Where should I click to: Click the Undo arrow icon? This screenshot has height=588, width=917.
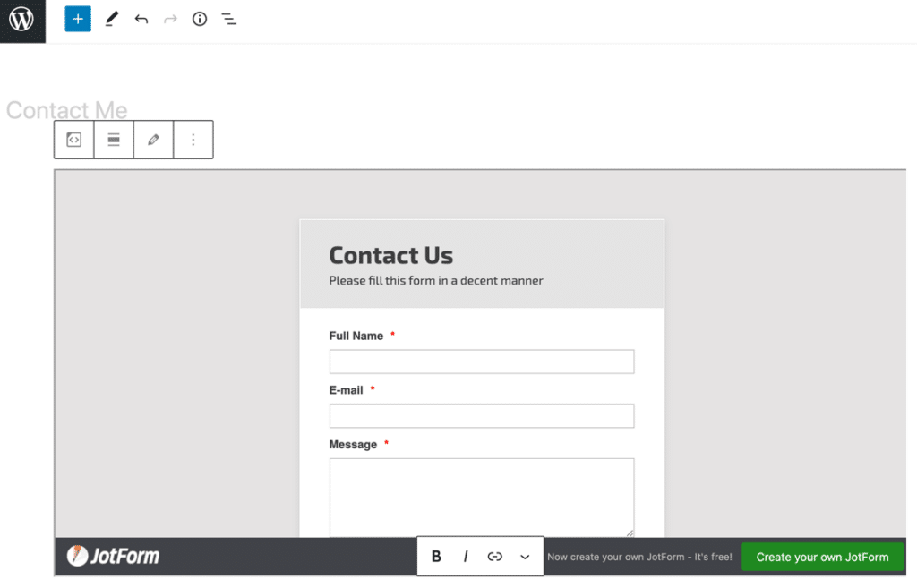tap(141, 19)
